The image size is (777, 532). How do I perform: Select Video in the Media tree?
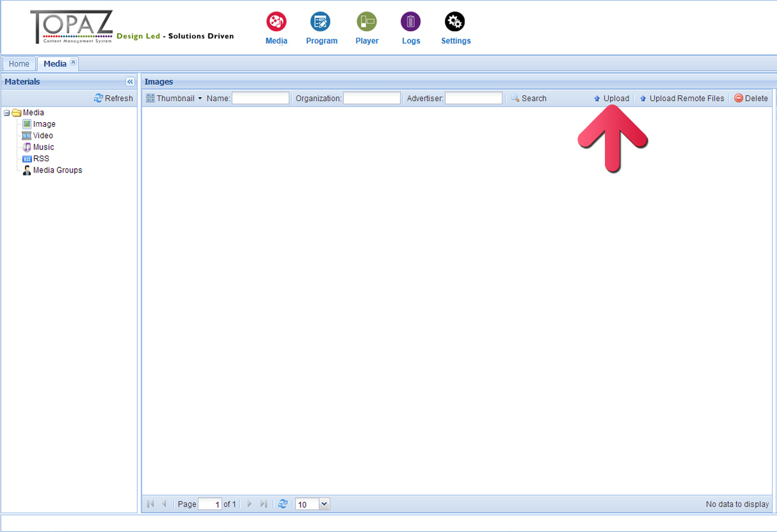click(x=43, y=136)
